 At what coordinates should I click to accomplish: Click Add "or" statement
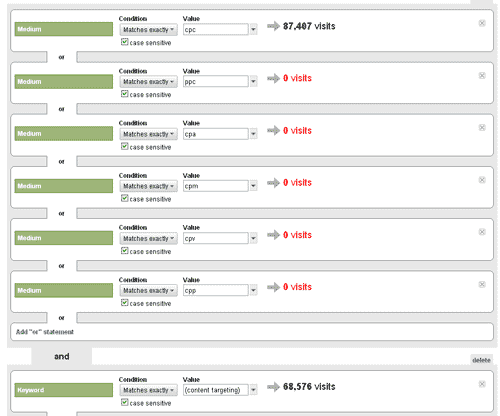click(x=45, y=332)
